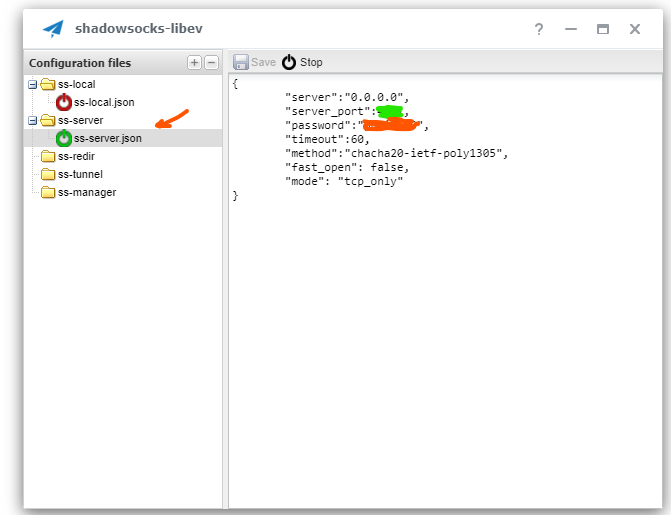
Task: Toggle red power icon for ss-local.json
Action: tap(64, 102)
